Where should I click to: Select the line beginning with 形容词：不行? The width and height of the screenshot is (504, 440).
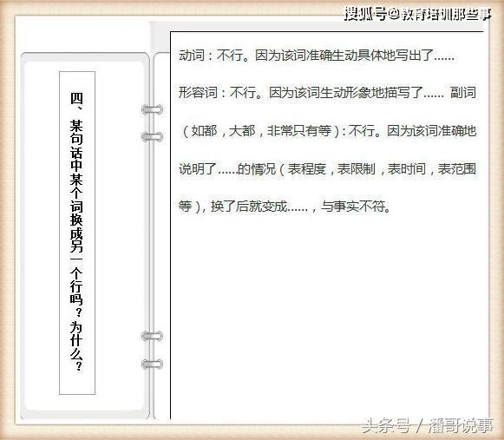point(327,93)
